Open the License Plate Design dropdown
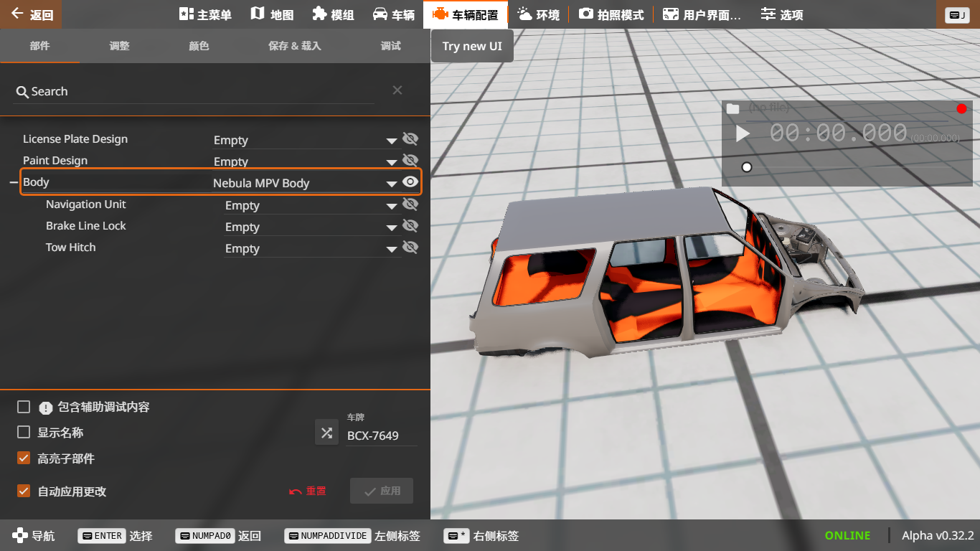980x551 pixels. coord(306,141)
